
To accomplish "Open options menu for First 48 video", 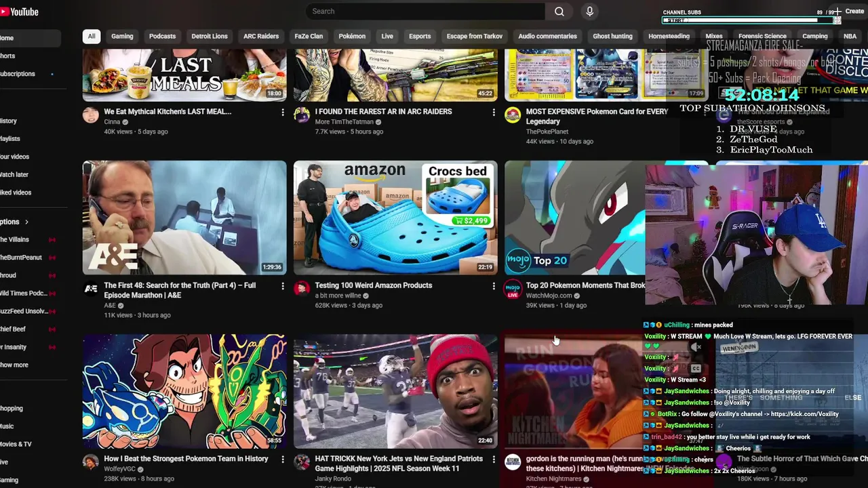I will point(283,287).
